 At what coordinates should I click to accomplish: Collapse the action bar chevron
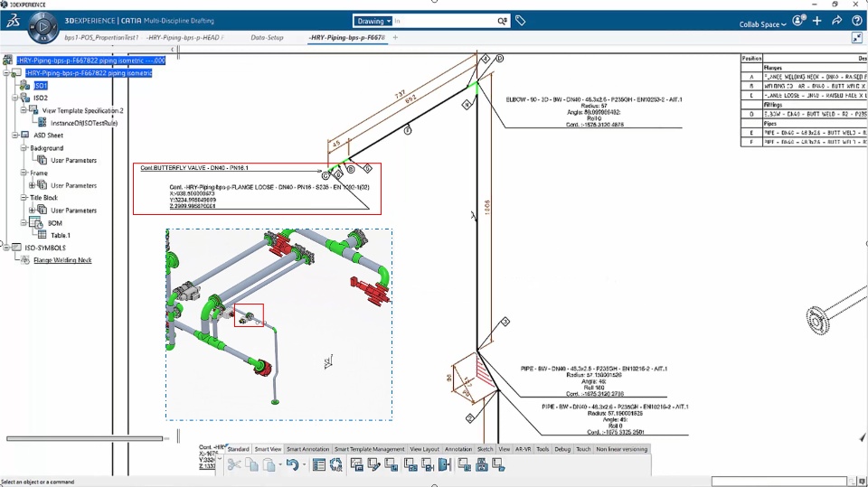pyautogui.click(x=220, y=458)
